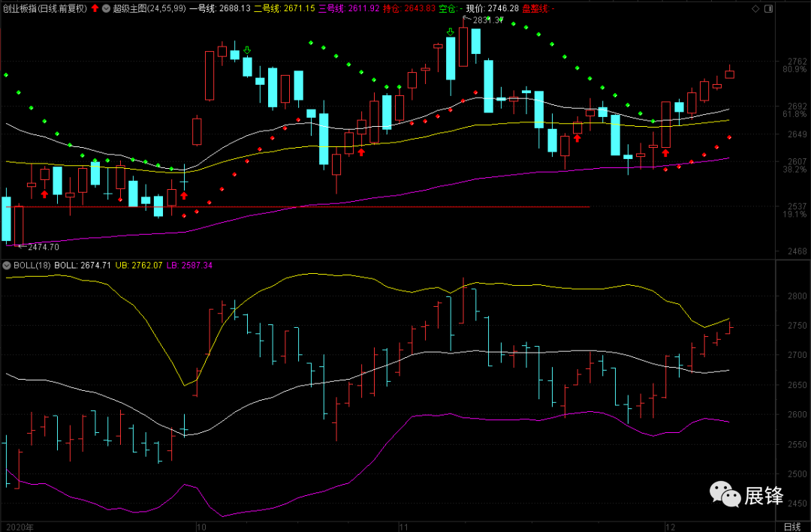Image resolution: width=811 pixels, height=532 pixels.
Task: Click the month 12 marker on time axis
Action: click(x=671, y=527)
